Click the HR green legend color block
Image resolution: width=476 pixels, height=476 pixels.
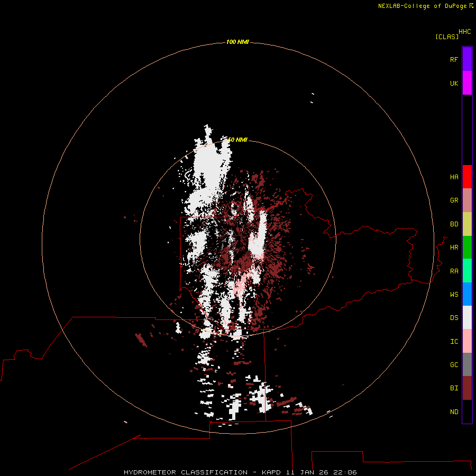click(x=467, y=248)
